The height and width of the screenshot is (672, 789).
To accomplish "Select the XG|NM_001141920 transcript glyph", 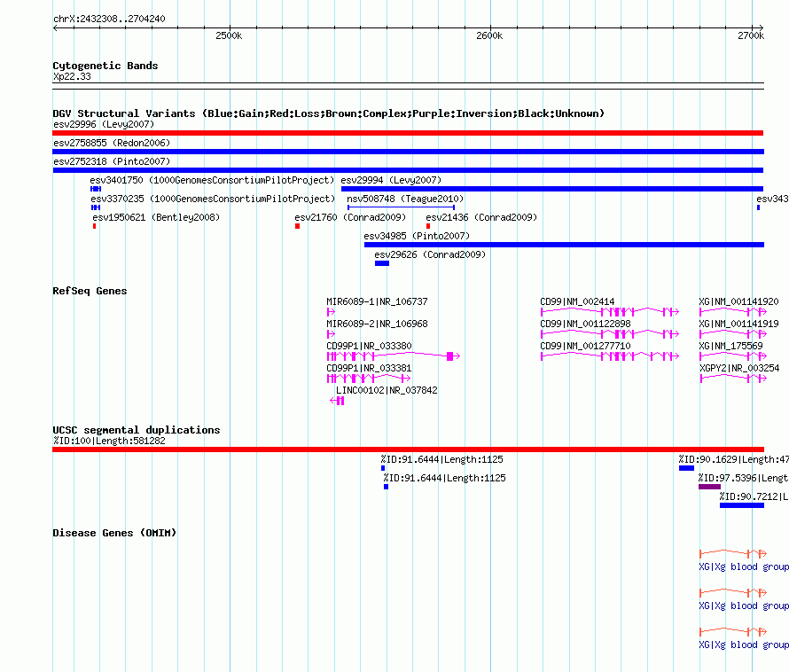I will 733,312.
